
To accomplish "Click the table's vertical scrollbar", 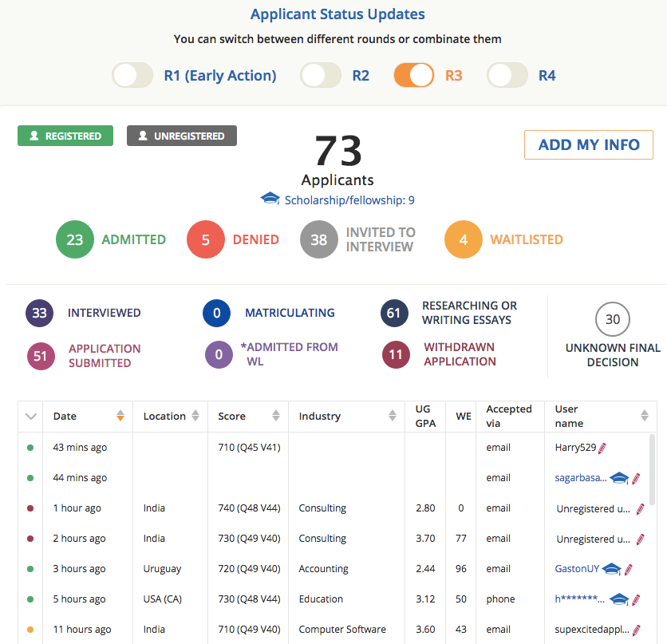I will [x=653, y=471].
